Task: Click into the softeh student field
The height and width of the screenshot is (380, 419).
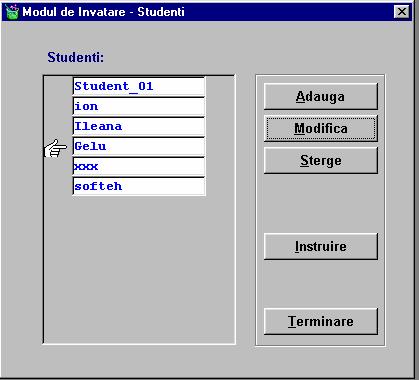Action: [139, 187]
